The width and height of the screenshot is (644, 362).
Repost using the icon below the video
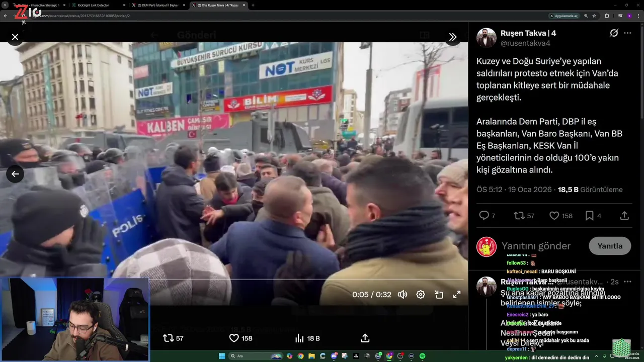(174, 338)
